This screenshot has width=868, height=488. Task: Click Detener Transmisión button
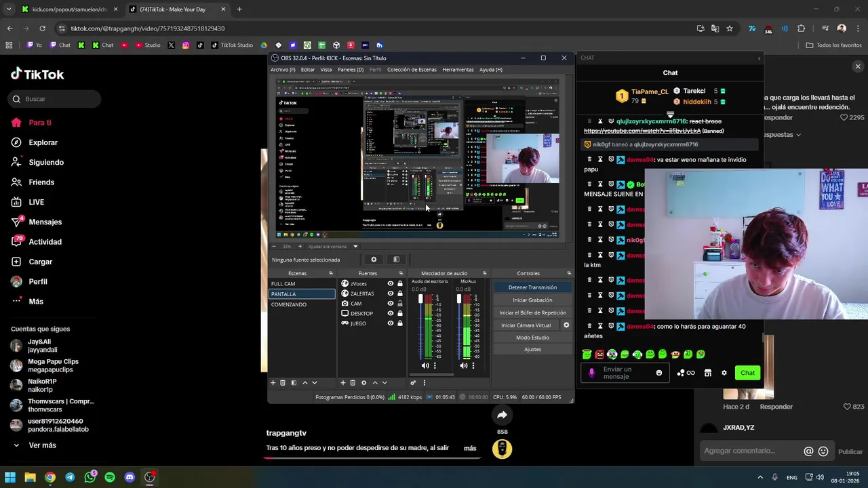(x=532, y=287)
